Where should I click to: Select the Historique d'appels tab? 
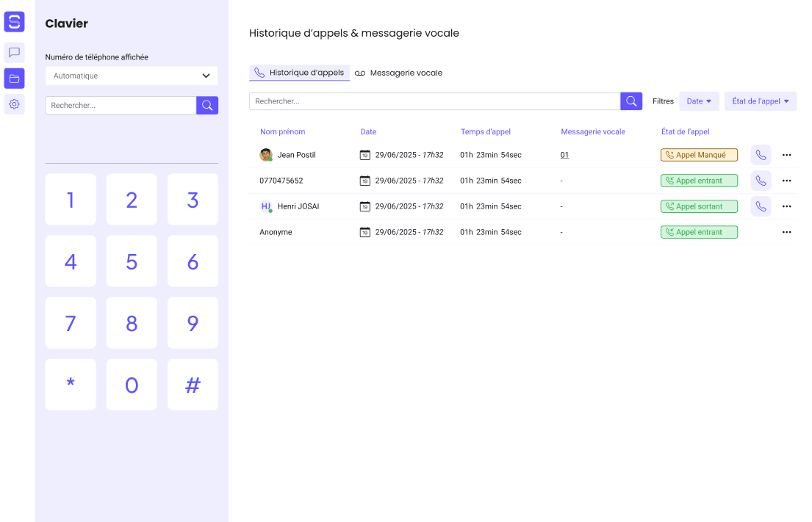tap(299, 73)
